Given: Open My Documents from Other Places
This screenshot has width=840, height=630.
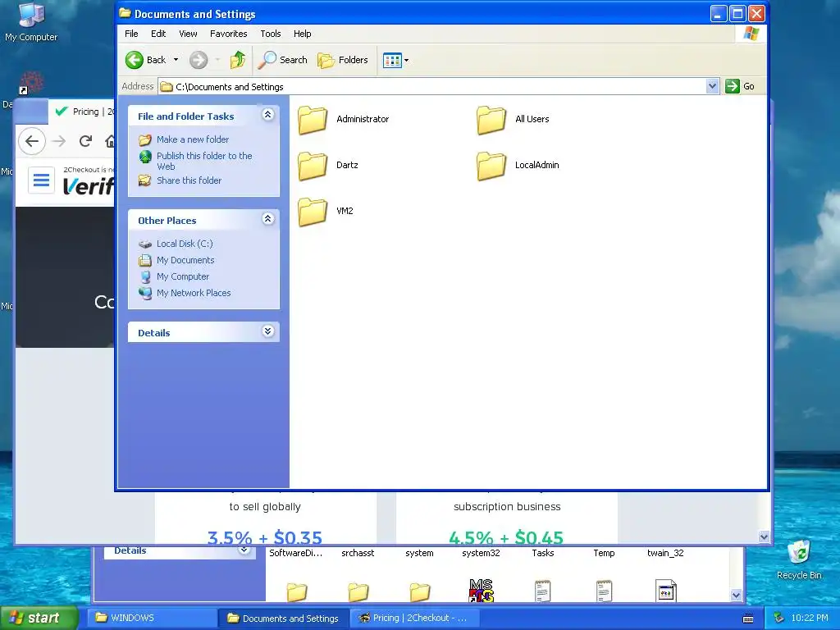Looking at the screenshot, I should (x=185, y=260).
